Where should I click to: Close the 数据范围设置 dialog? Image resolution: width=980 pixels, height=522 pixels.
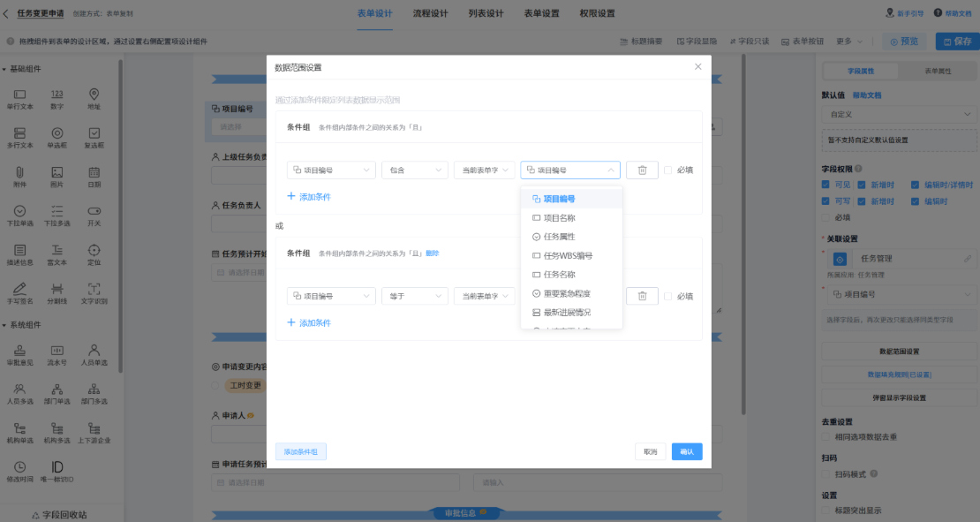coord(697,66)
